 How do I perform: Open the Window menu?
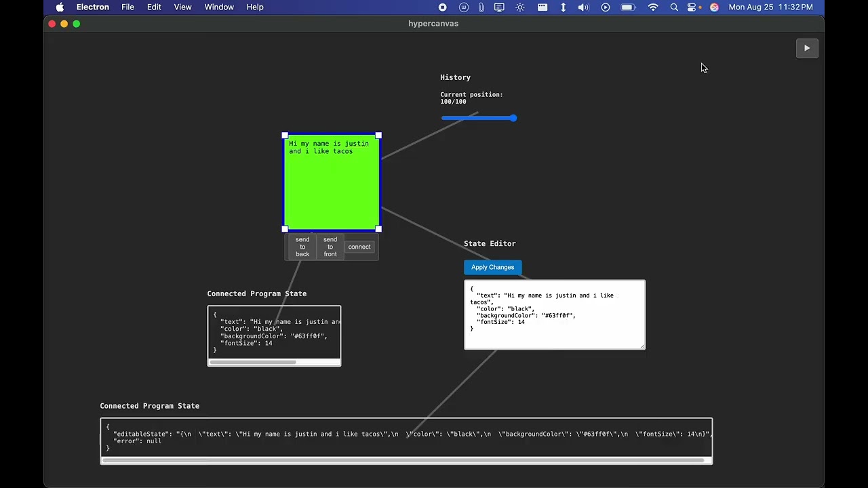pos(219,7)
